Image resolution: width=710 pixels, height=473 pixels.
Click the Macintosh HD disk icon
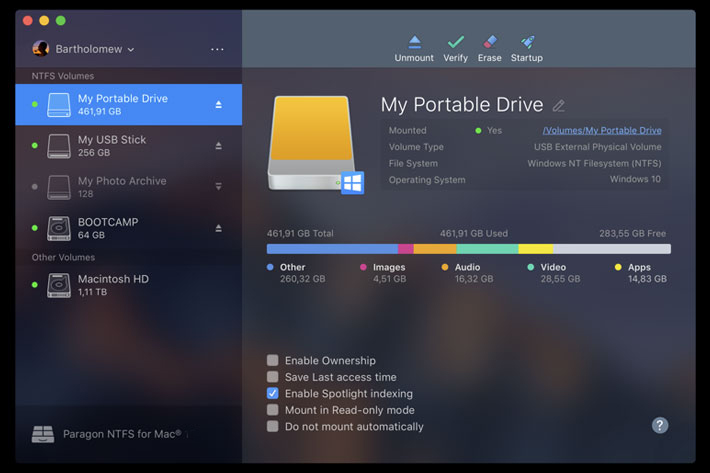tap(59, 285)
